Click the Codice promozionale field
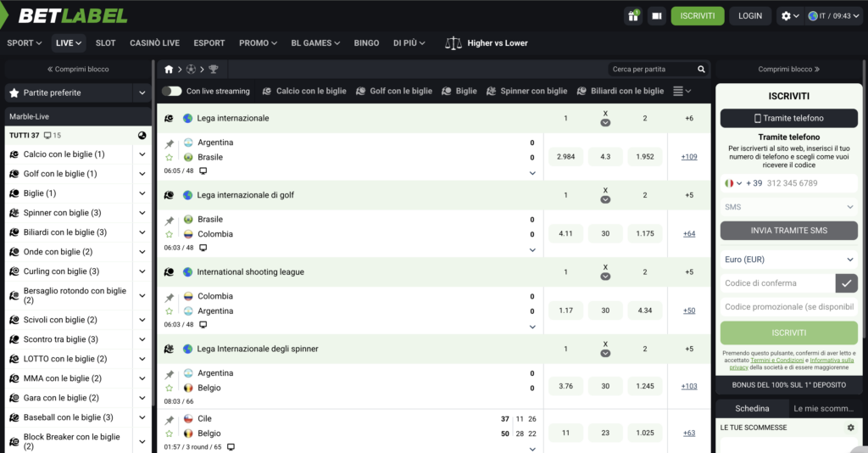This screenshot has height=453, width=868. click(789, 307)
